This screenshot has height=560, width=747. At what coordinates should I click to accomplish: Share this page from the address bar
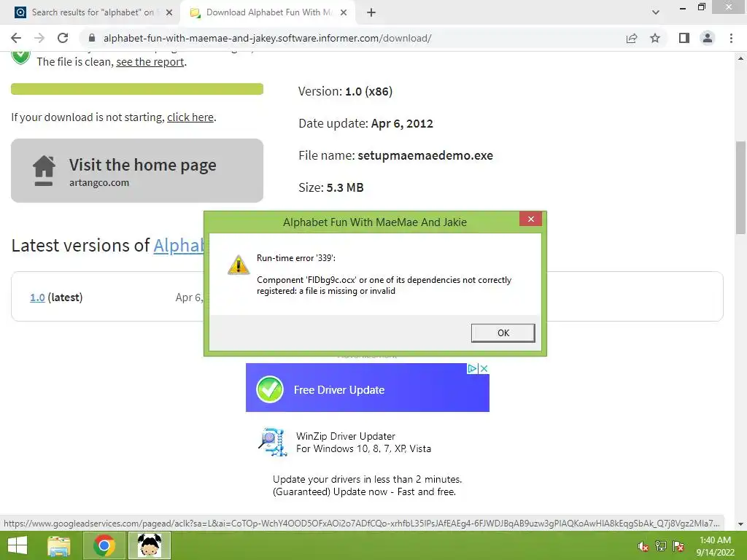pos(632,38)
